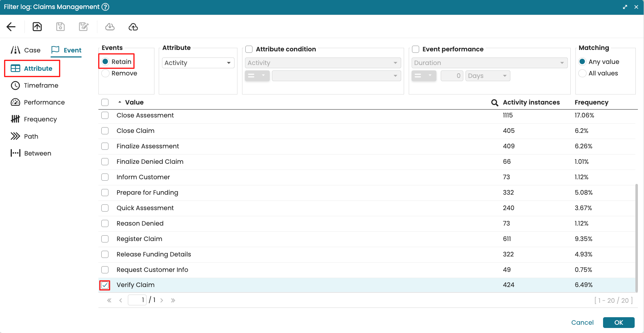Click the OK button
This screenshot has width=644, height=333.
(x=618, y=323)
